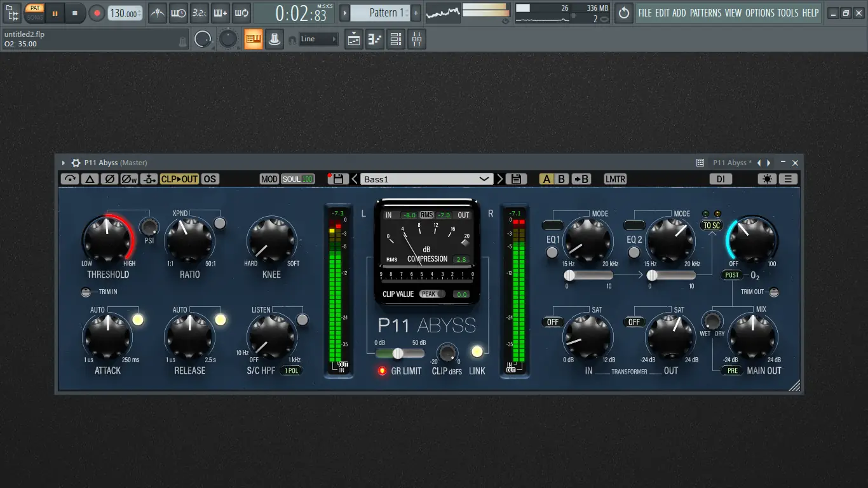Toggle the XPND button next to Ratio
This screenshot has width=868, height=488.
click(x=220, y=223)
